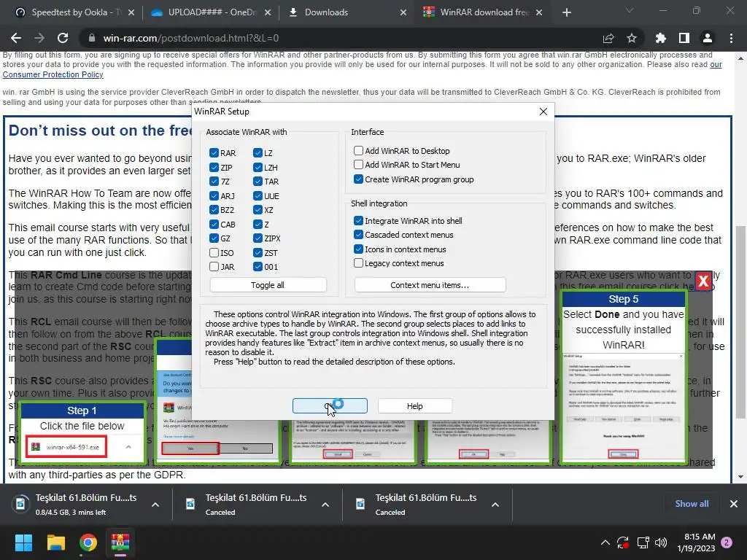Uncheck the 7Z association checkbox
The height and width of the screenshot is (560, 747).
click(x=214, y=182)
